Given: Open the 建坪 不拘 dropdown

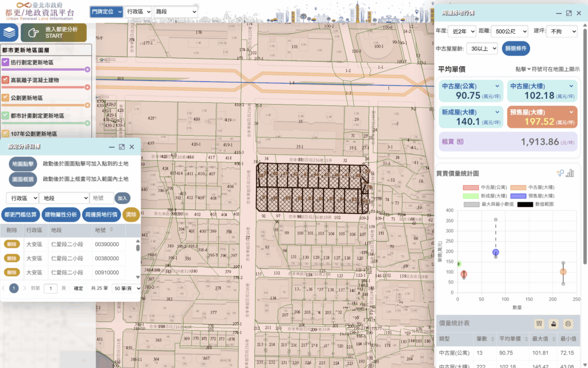Looking at the screenshot, I should [x=562, y=31].
